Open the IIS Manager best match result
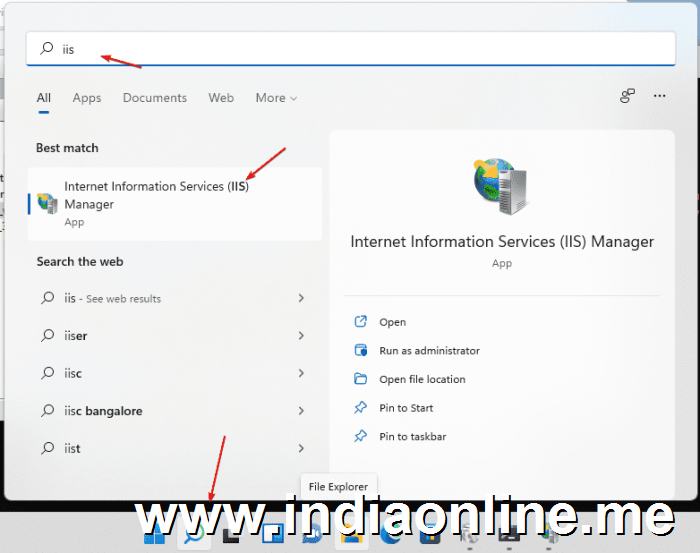This screenshot has height=553, width=700. point(175,204)
